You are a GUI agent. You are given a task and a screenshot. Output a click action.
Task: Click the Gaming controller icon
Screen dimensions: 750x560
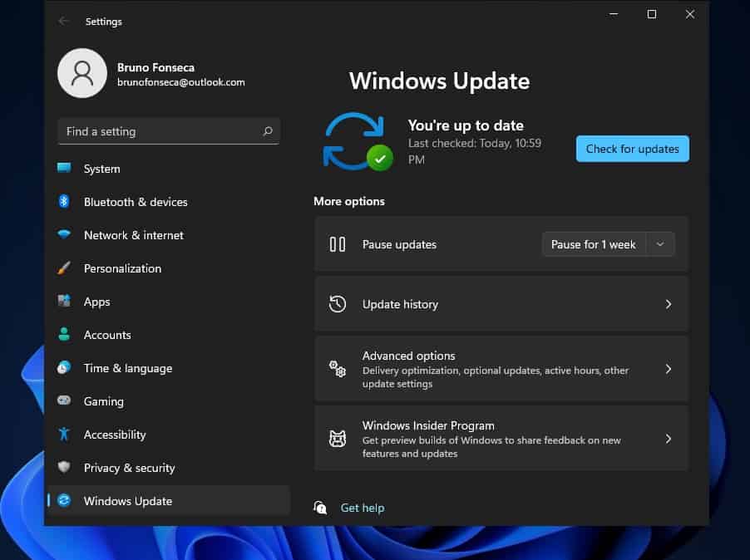pos(64,400)
